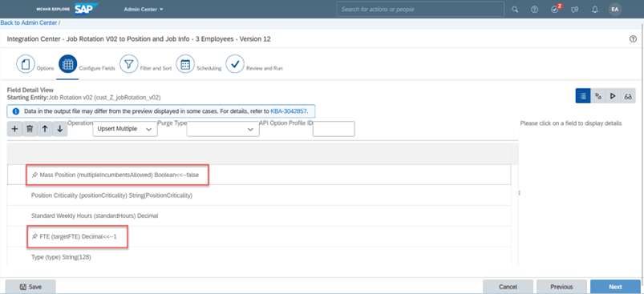Delete field with the trash icon
Viewport: 644px width, 294px height.
(x=30, y=129)
